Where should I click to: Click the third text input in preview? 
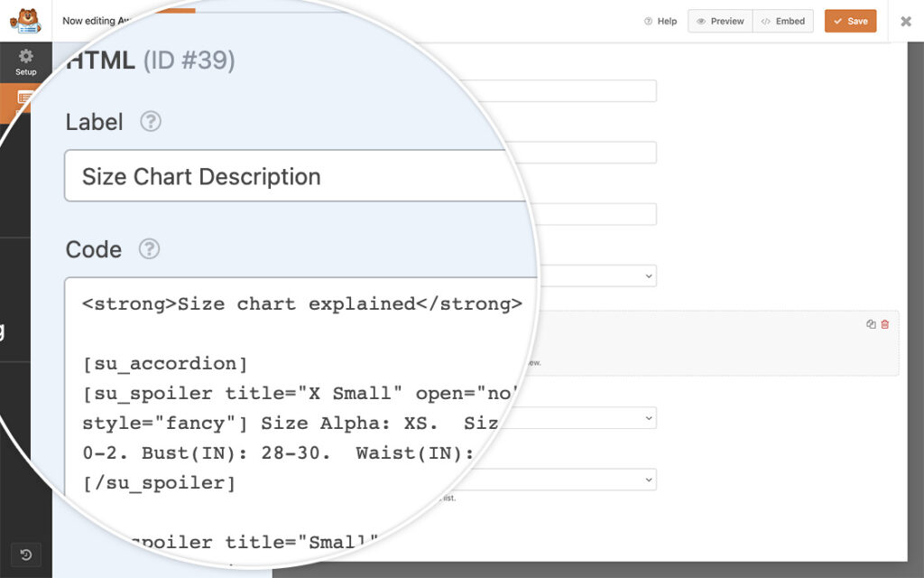596,214
